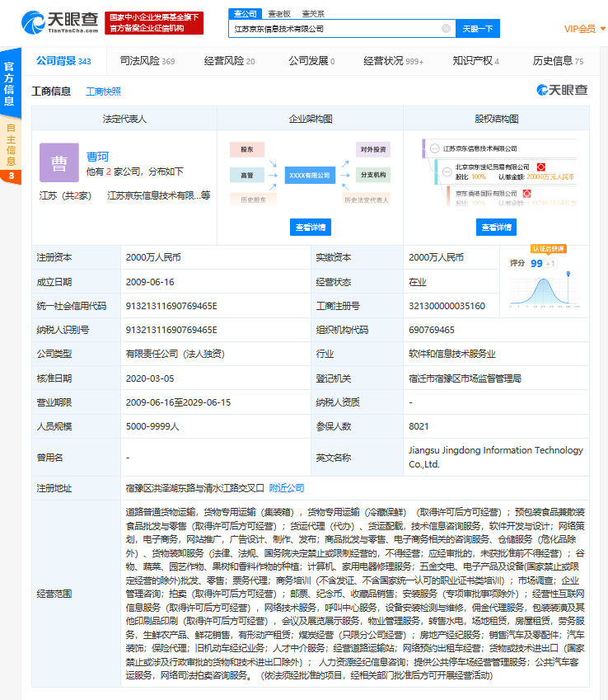The image size is (608, 700).
Task: Select the 查关系 search type tab
Action: pyautogui.click(x=312, y=14)
